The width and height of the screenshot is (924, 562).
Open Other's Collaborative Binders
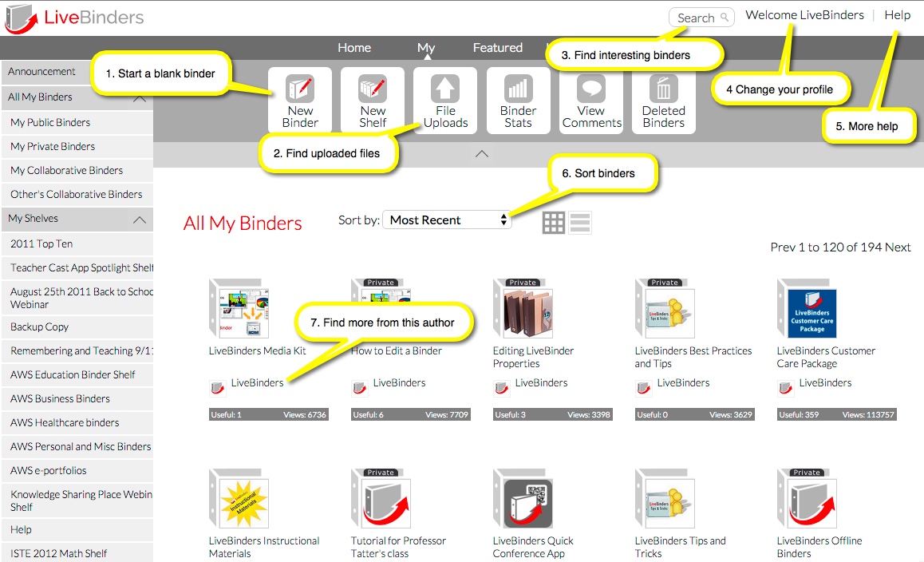[77, 194]
